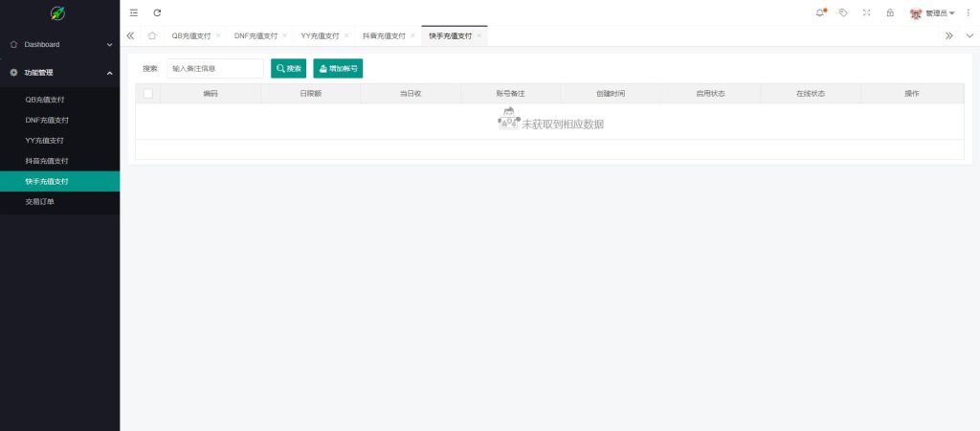Switch to the YY充值支付 tab
This screenshot has width=980, height=431.
click(320, 35)
